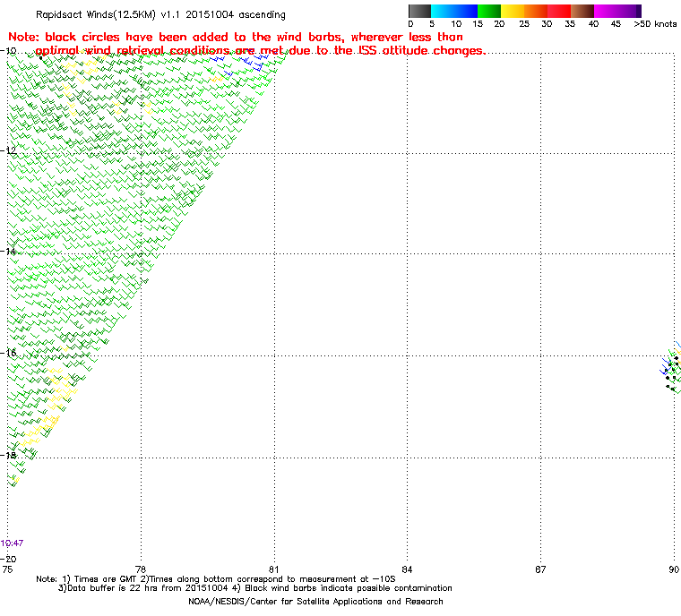Click the -12 latitude axis label
The image size is (681, 616).
9,150
